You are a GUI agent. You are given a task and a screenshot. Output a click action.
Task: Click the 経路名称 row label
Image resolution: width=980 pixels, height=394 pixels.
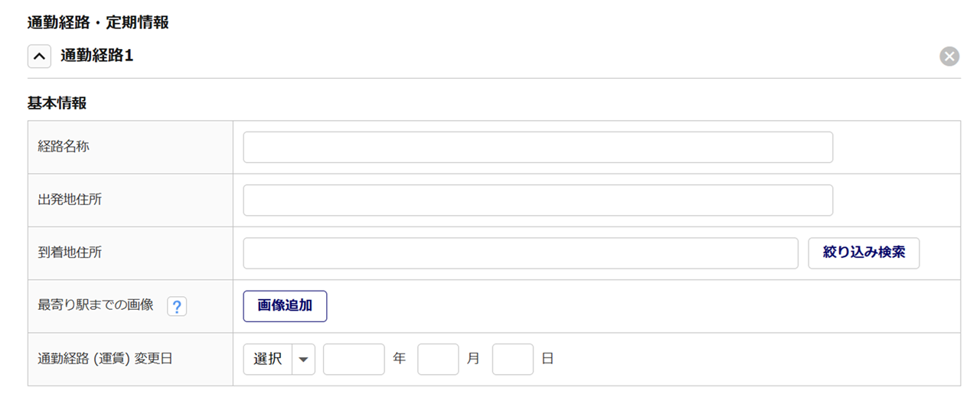tap(64, 146)
